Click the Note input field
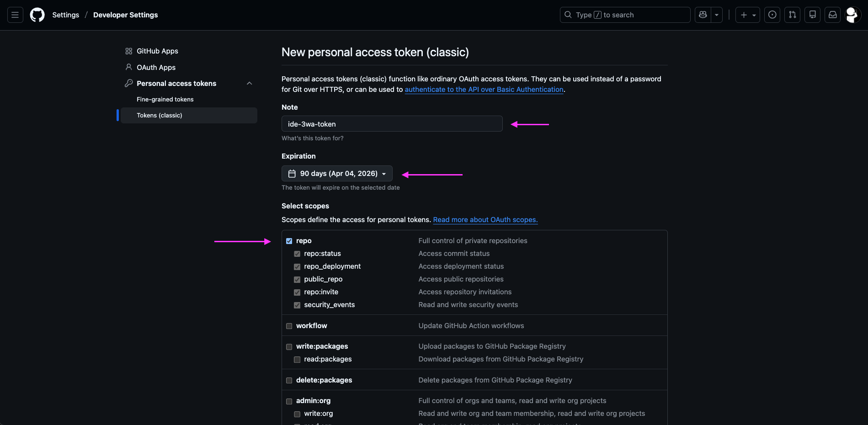868x425 pixels. [x=392, y=124]
